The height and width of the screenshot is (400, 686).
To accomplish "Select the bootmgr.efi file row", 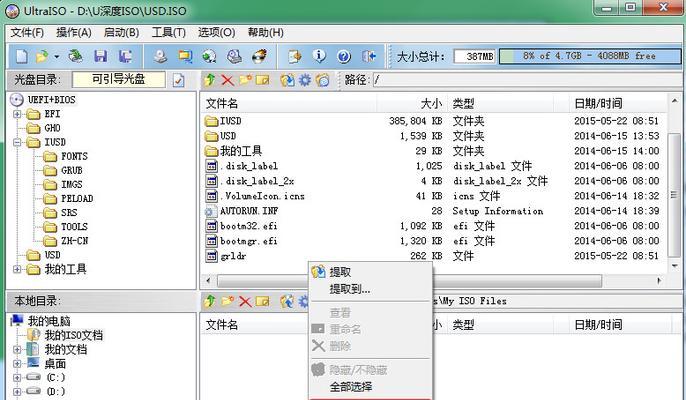I will [433, 241].
